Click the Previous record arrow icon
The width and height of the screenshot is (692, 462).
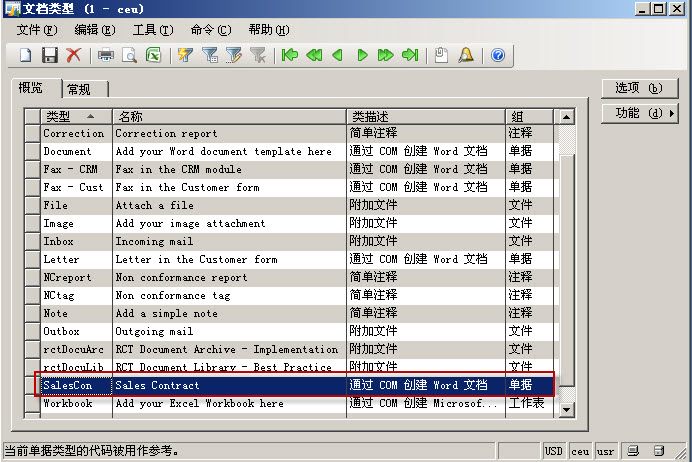pyautogui.click(x=338, y=55)
